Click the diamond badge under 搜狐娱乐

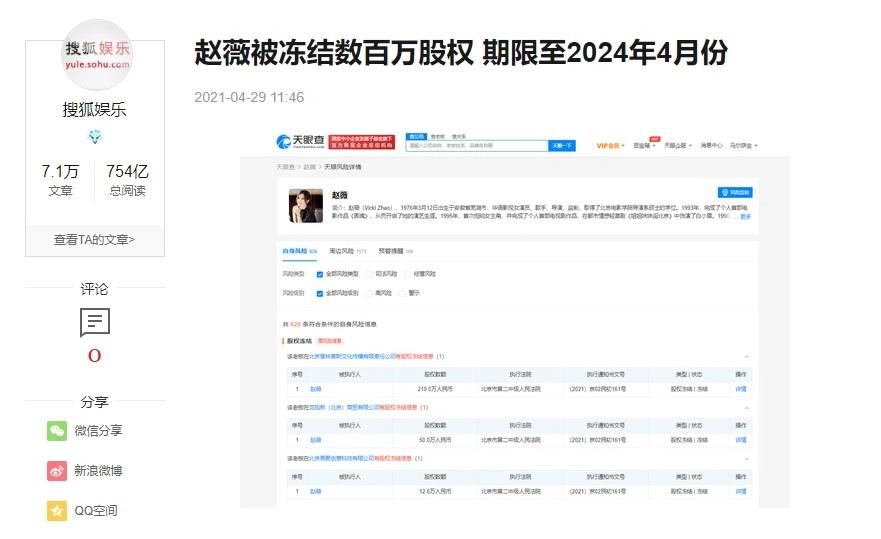pos(95,137)
